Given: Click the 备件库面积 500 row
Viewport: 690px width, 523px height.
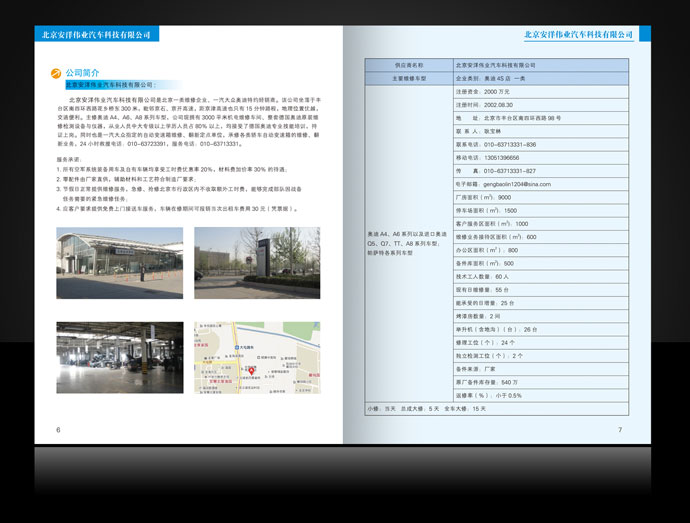Looking at the screenshot, I should [541, 263].
